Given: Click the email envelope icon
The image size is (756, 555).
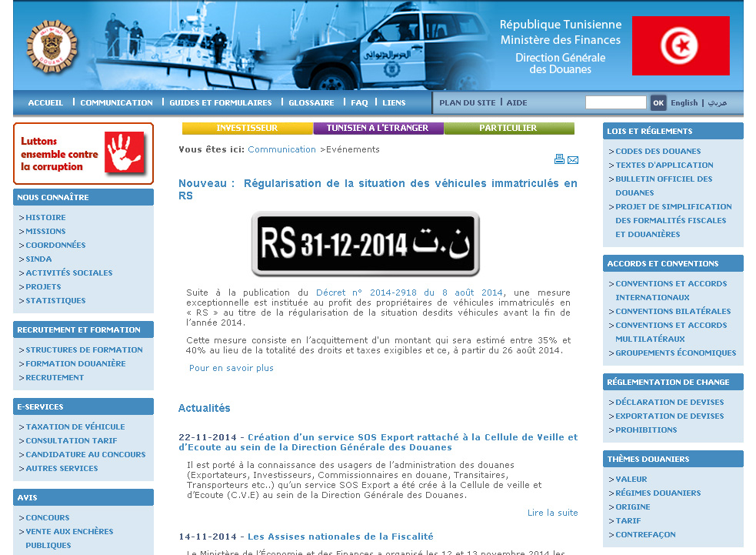Looking at the screenshot, I should pos(573,160).
